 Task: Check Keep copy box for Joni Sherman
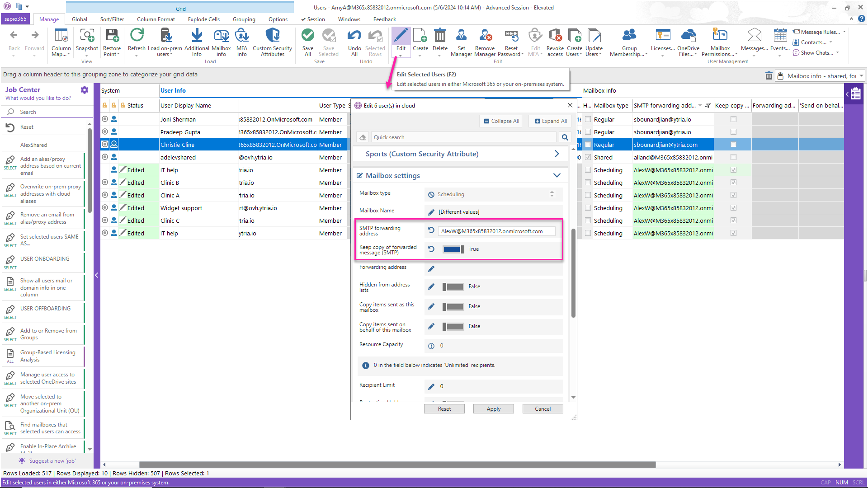pyautogui.click(x=733, y=119)
